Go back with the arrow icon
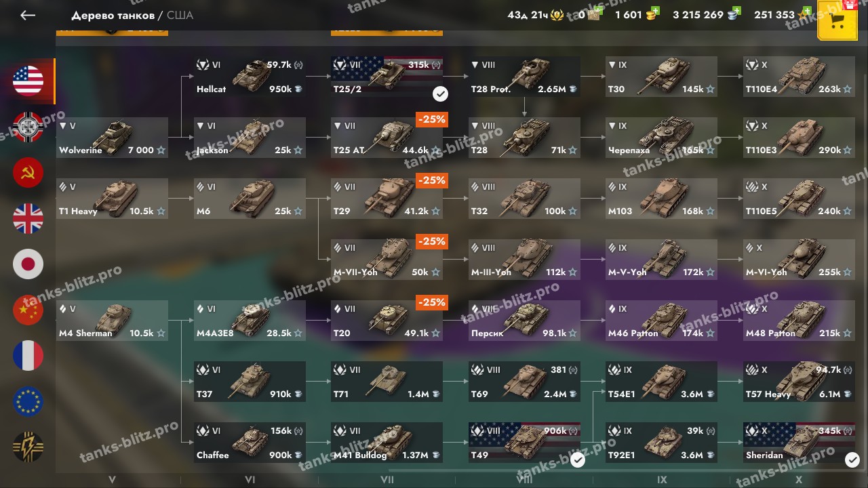The width and height of the screenshot is (868, 488). 28,15
